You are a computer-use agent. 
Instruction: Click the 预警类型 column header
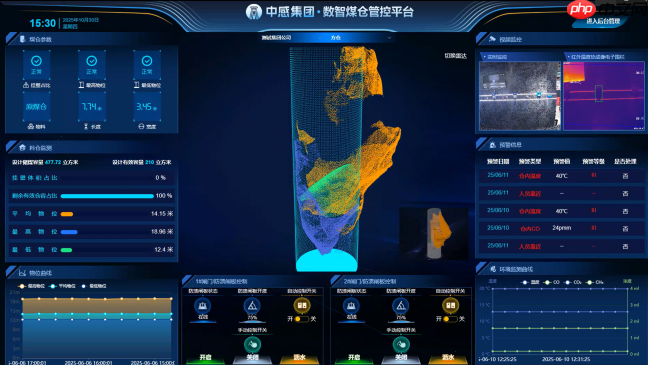point(530,162)
